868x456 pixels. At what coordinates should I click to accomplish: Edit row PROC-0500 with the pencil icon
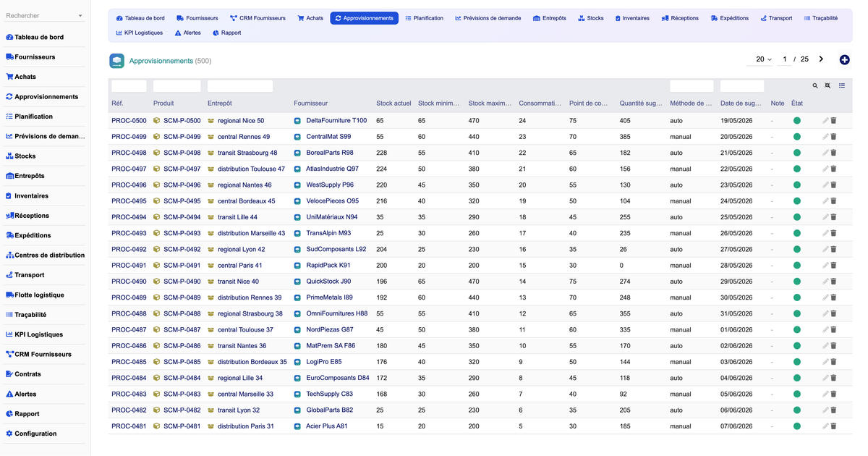[825, 121]
